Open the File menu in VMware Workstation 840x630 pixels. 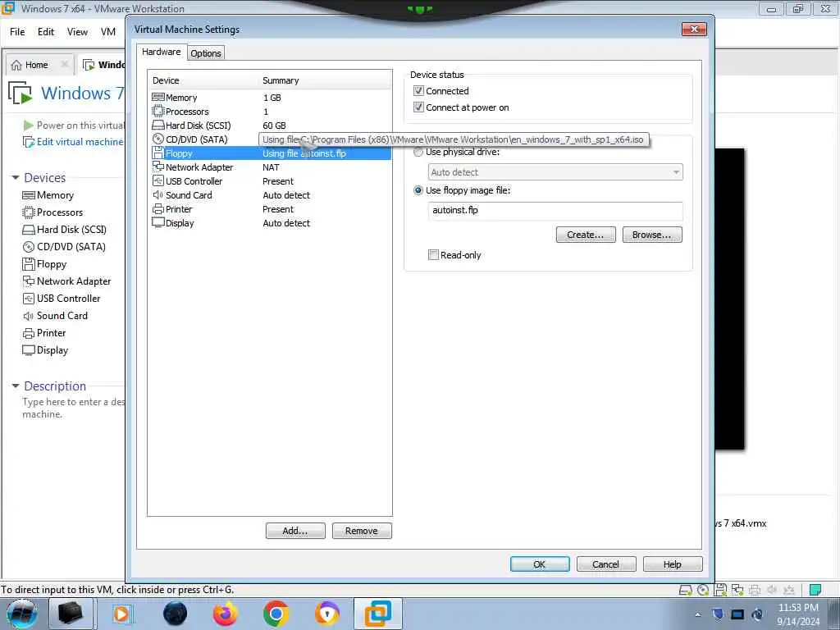tap(17, 32)
